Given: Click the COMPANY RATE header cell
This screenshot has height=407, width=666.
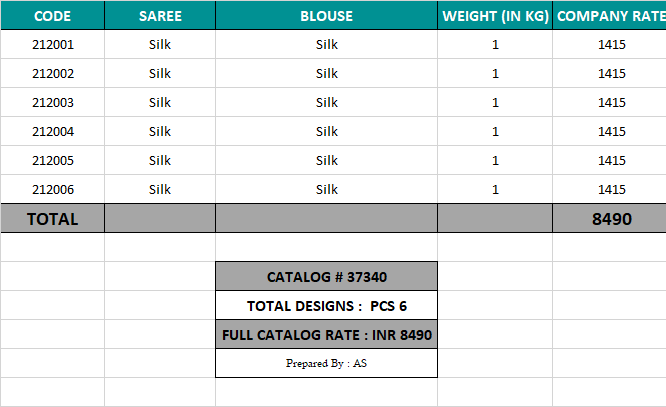Looking at the screenshot, I should 610,16.
